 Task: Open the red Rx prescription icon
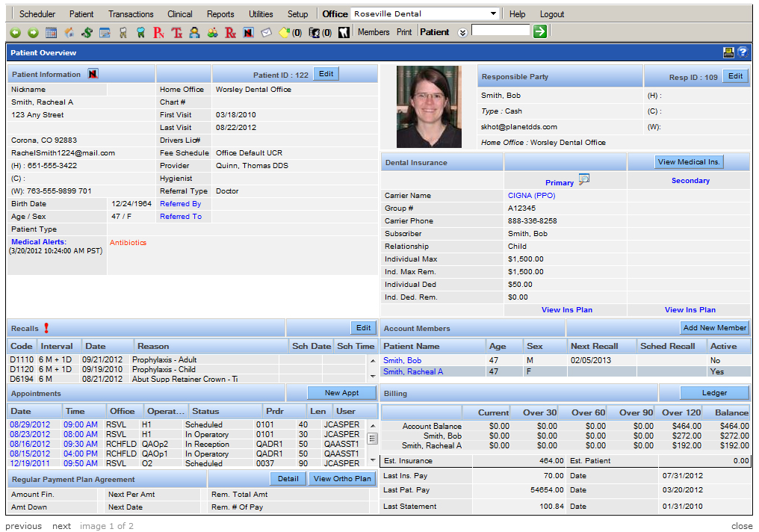coord(230,32)
